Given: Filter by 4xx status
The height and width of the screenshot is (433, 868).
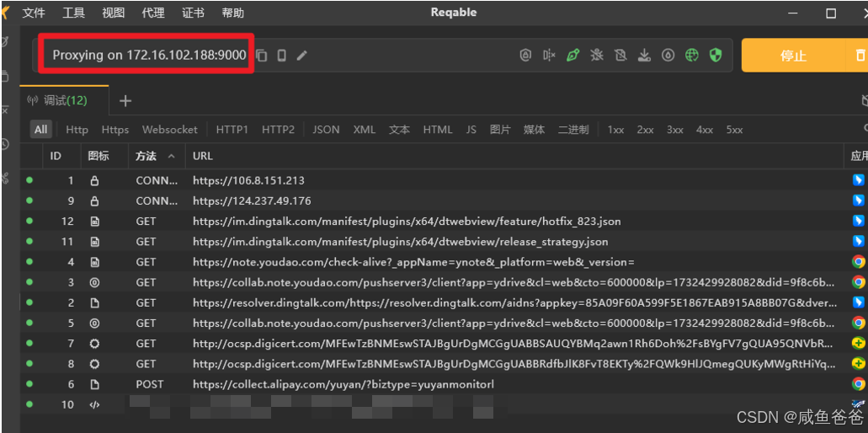Looking at the screenshot, I should click(705, 130).
